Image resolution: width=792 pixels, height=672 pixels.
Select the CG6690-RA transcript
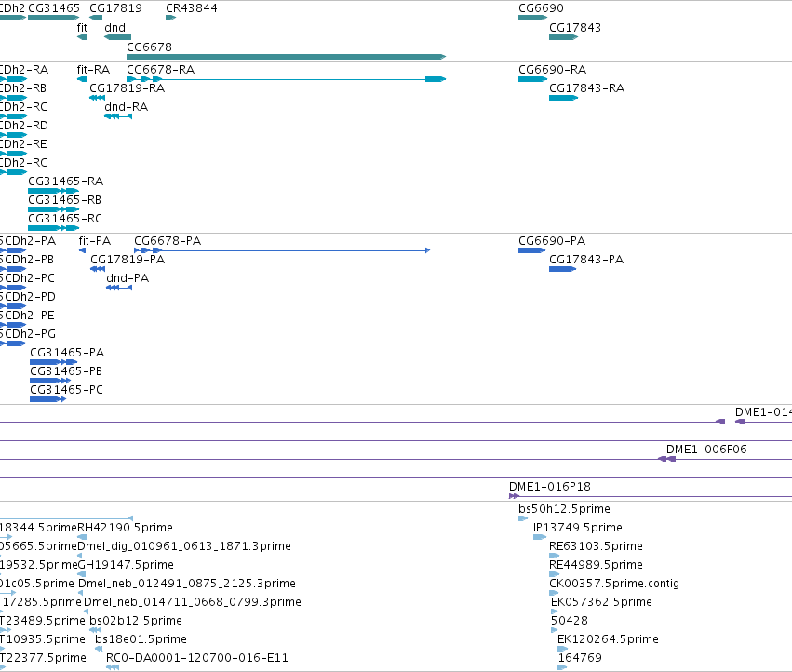coord(532,79)
